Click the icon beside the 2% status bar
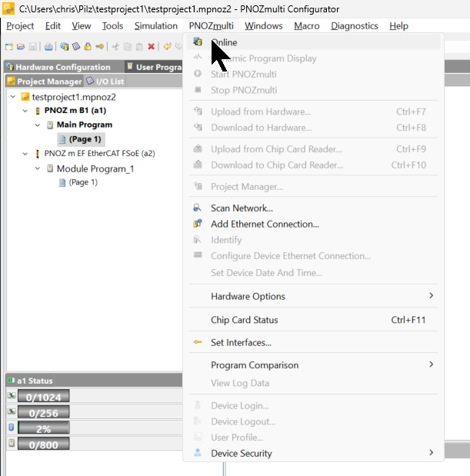Image resolution: width=470 pixels, height=476 pixels. (12, 428)
